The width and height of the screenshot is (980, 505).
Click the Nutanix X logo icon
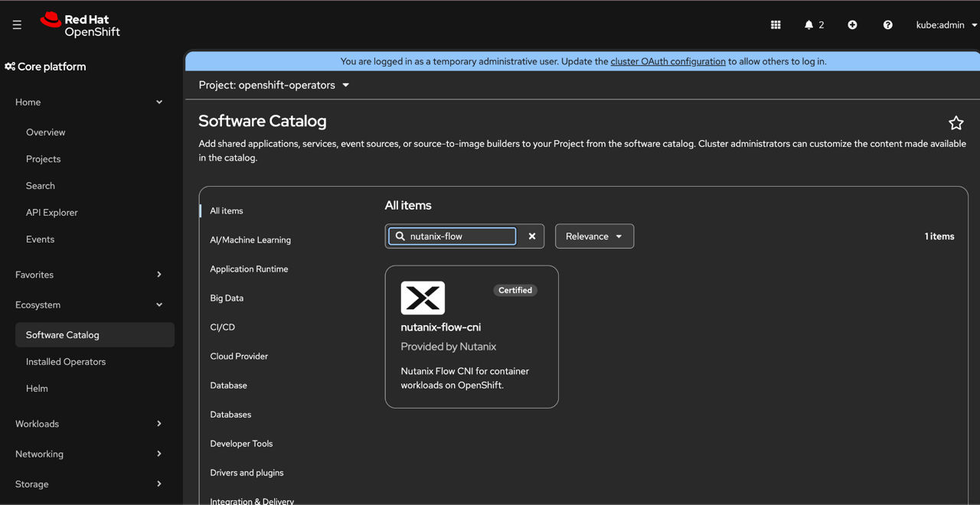tap(423, 298)
